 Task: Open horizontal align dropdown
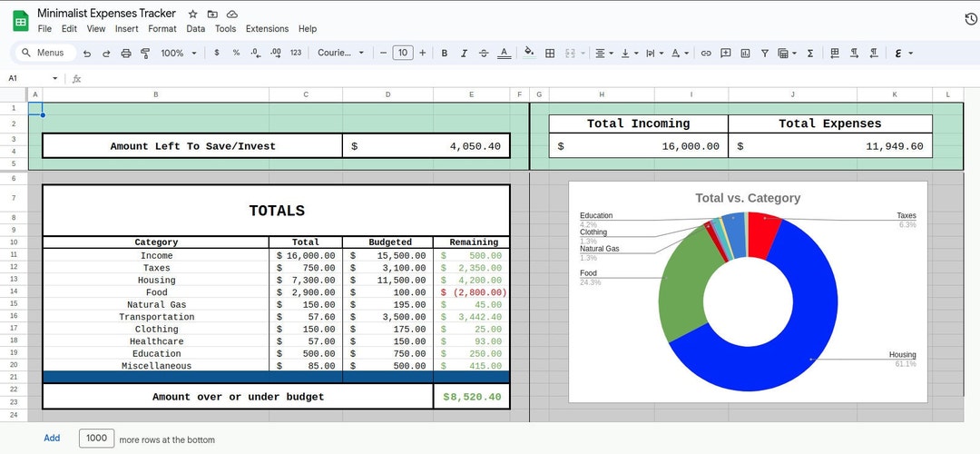(x=603, y=54)
